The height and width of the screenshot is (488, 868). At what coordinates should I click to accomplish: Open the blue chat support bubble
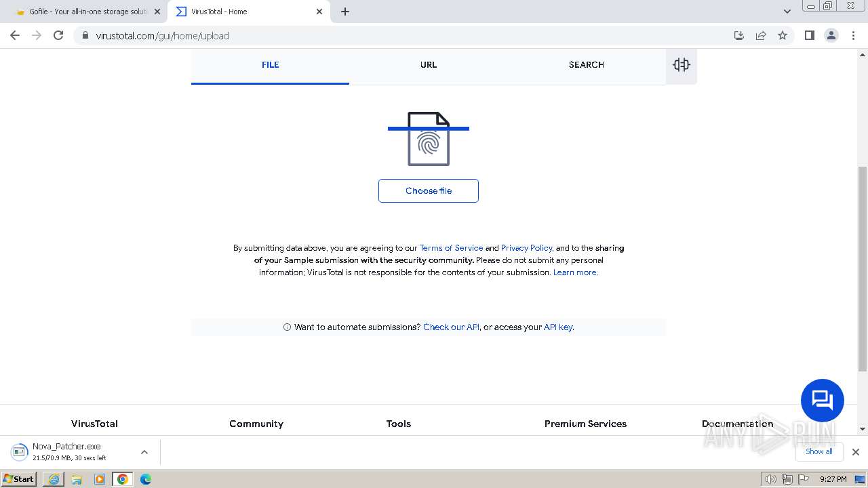(x=823, y=401)
